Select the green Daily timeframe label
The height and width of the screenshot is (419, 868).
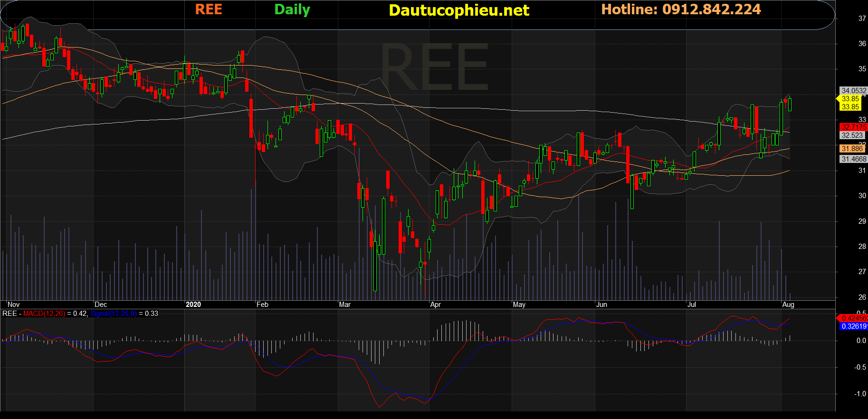coord(292,10)
